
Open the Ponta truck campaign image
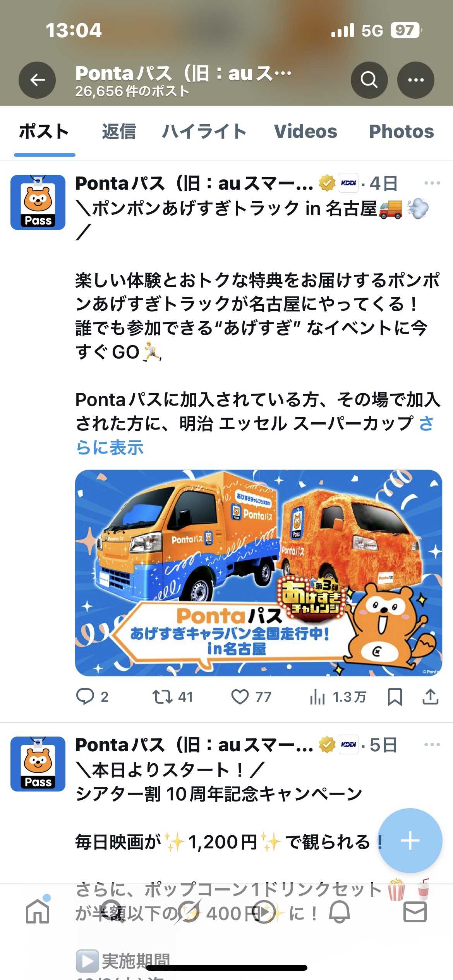[259, 573]
